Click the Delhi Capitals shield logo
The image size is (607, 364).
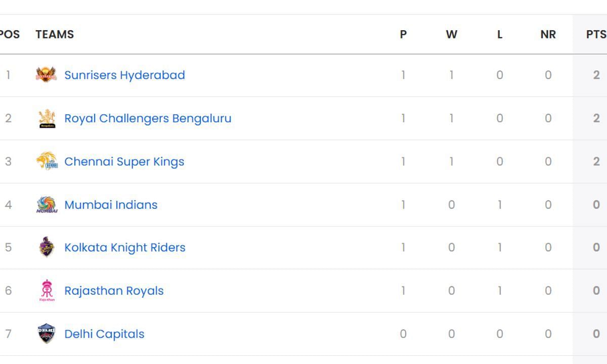coord(47,334)
